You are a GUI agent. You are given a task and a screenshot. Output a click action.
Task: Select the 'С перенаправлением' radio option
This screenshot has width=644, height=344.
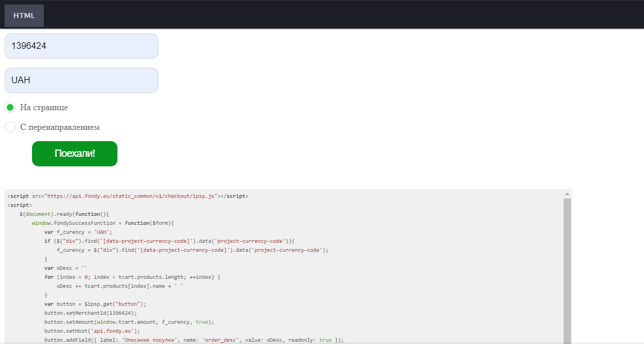pyautogui.click(x=10, y=127)
